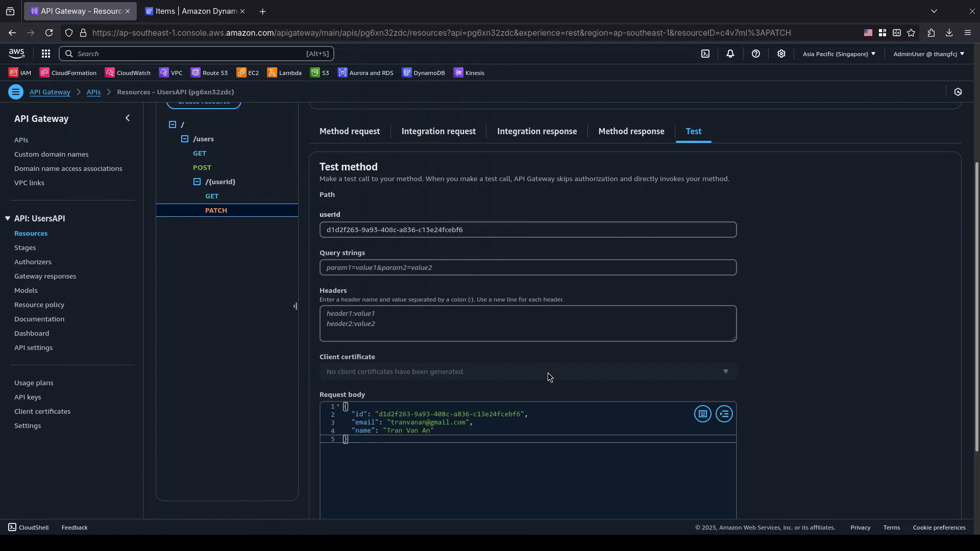The image size is (980, 551).
Task: Open the CloudWatch shortcut
Action: tap(128, 73)
